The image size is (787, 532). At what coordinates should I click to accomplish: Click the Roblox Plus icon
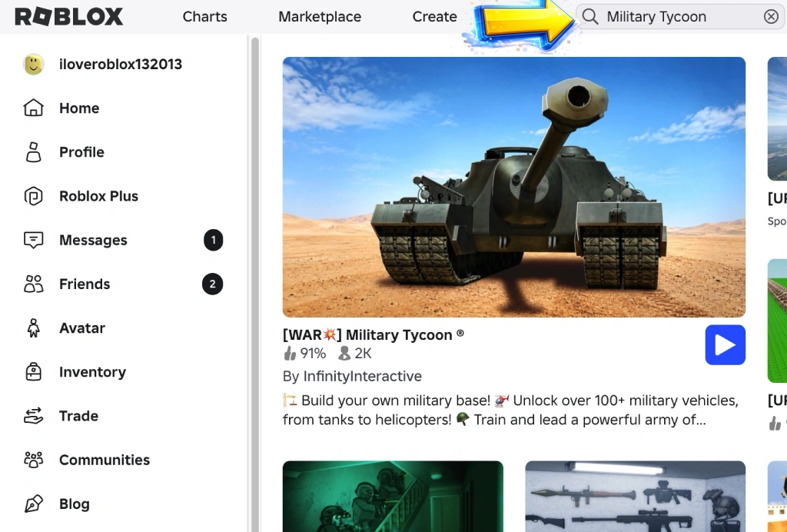[x=34, y=196]
